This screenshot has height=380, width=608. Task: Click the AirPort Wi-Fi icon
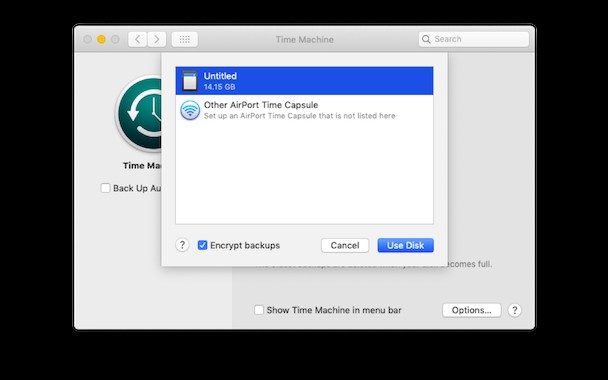pos(190,110)
